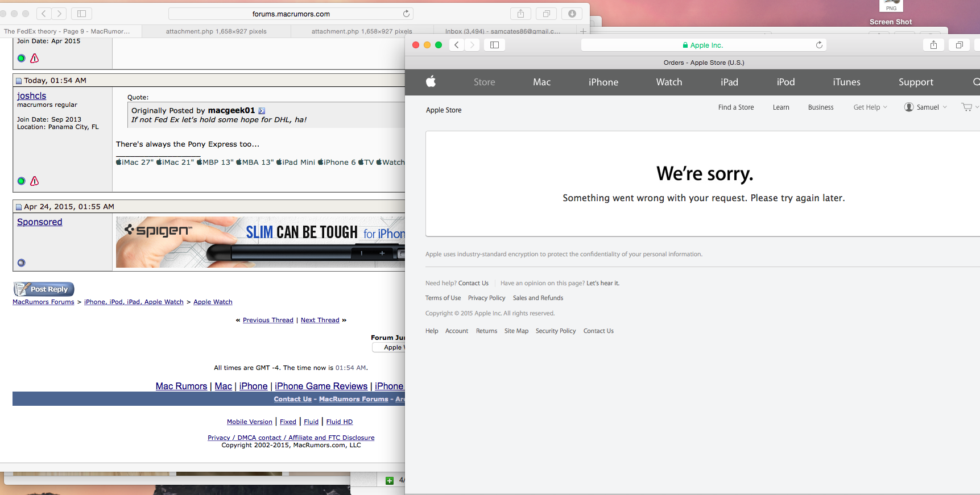Open the joshcls user profile link
Image resolution: width=980 pixels, height=495 pixels.
pyautogui.click(x=31, y=95)
